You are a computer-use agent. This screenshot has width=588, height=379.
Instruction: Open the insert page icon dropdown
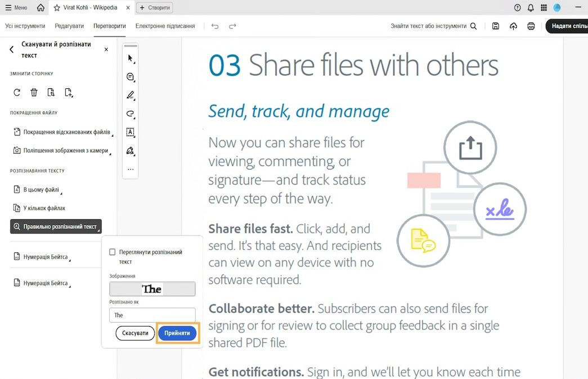click(69, 92)
